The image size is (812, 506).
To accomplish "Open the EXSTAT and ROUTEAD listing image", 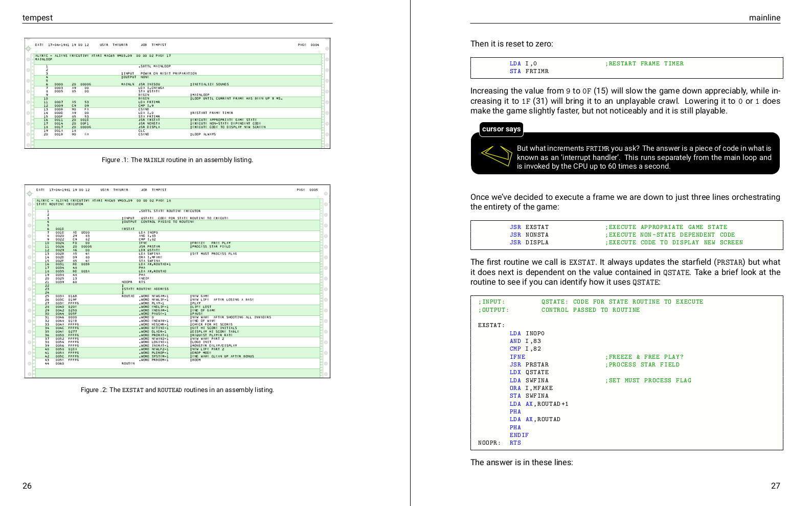I will click(x=177, y=281).
